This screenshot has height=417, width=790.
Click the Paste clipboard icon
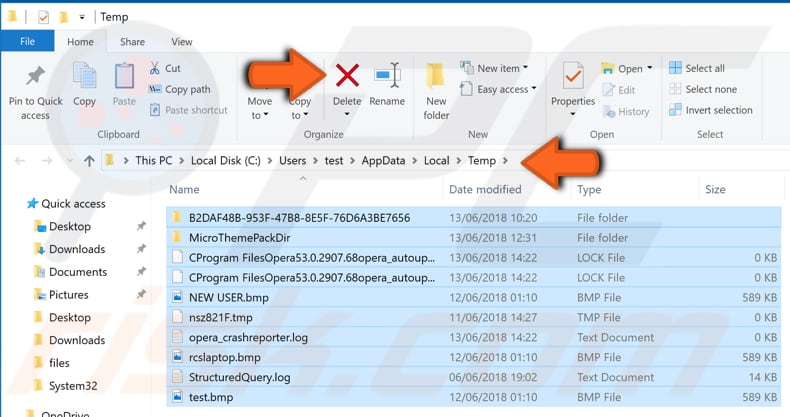point(124,77)
